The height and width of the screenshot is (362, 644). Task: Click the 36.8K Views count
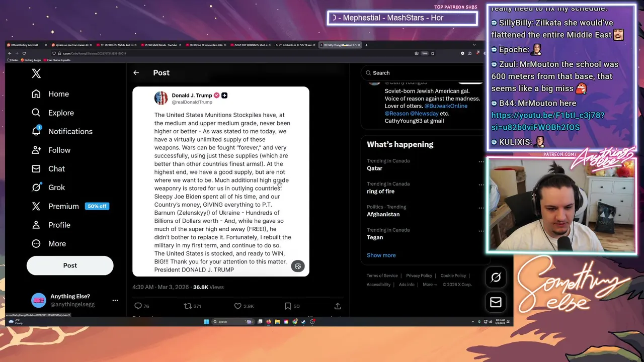coord(208,287)
